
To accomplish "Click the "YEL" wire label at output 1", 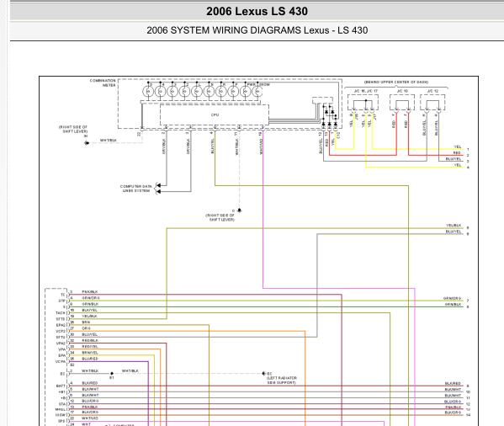I will click(x=458, y=147).
